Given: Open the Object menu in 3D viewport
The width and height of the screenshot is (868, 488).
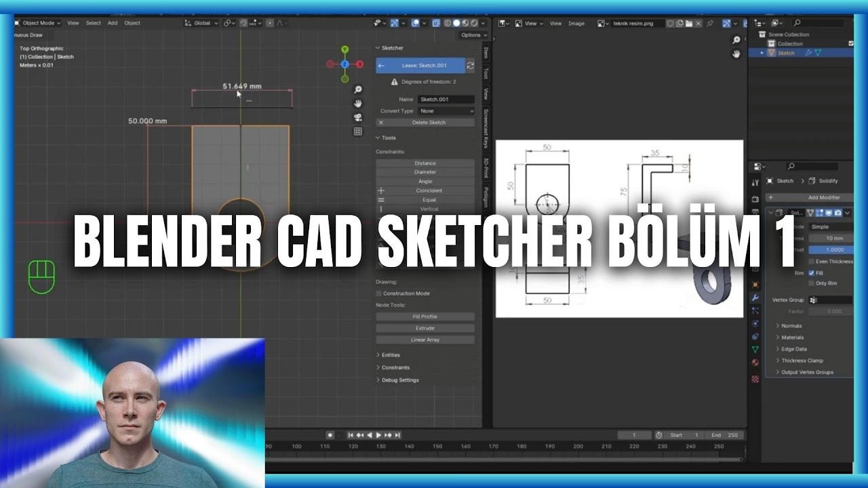Looking at the screenshot, I should tap(132, 23).
